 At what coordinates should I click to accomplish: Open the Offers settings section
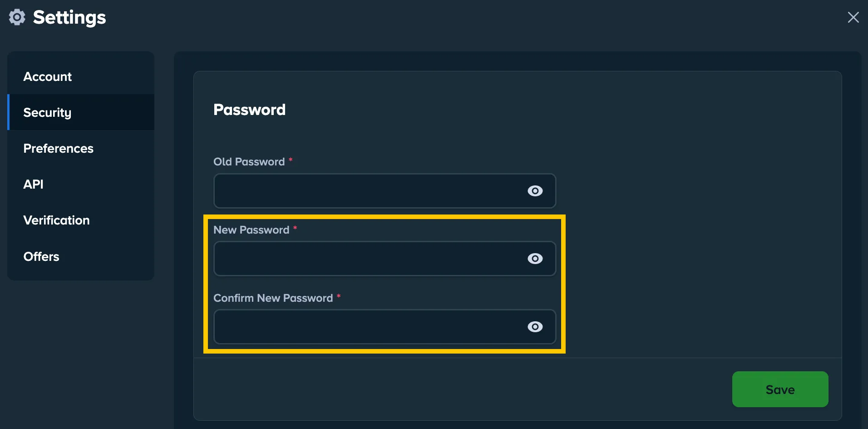41,256
